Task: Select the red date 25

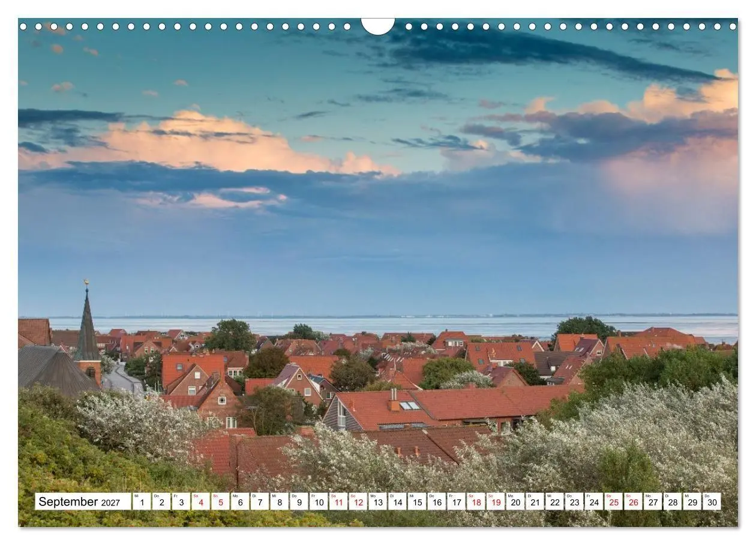Action: coord(613,502)
